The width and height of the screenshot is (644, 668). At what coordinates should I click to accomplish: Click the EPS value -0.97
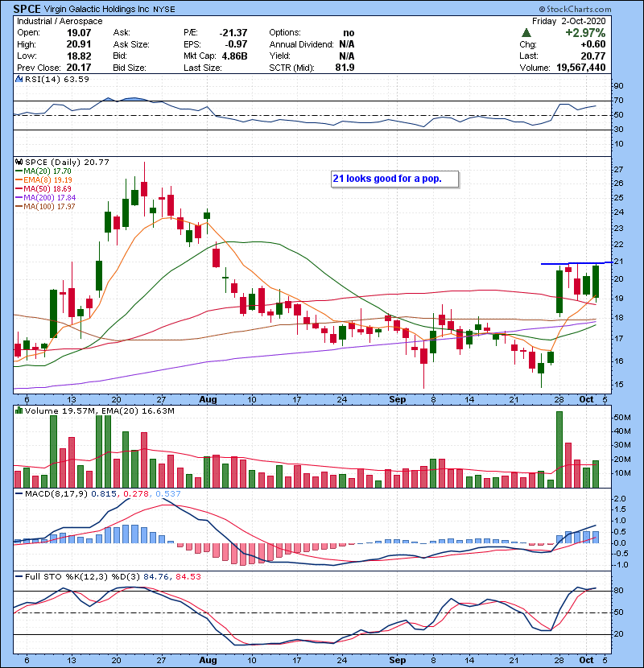pos(236,44)
